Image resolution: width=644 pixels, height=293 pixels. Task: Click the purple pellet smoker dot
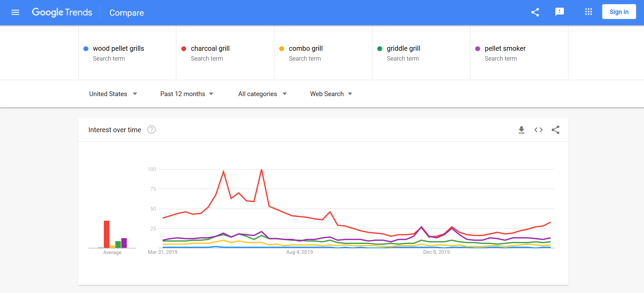478,49
